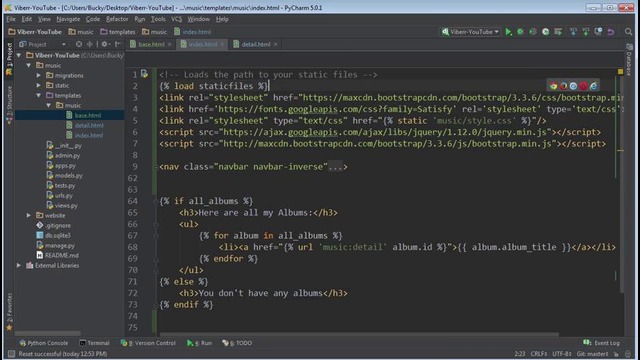Click the purple Revert (undo) icon
The image size is (640, 360).
point(611,32)
